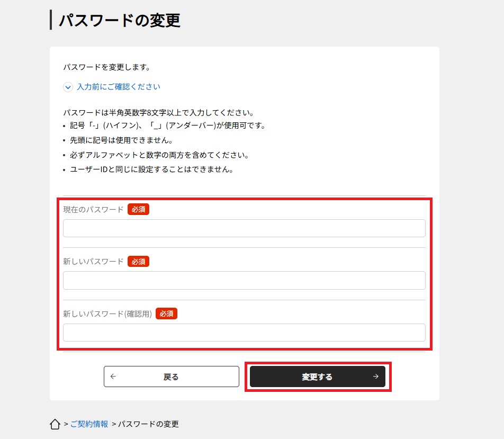504x439 pixels.
Task: Select the パスワードの変更 breadcrumb item
Action: 148,424
